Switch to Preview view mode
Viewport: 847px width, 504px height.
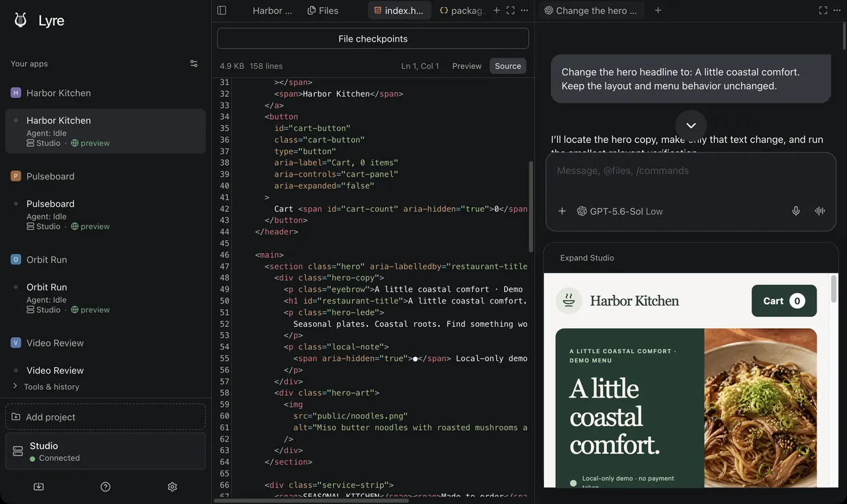point(467,66)
